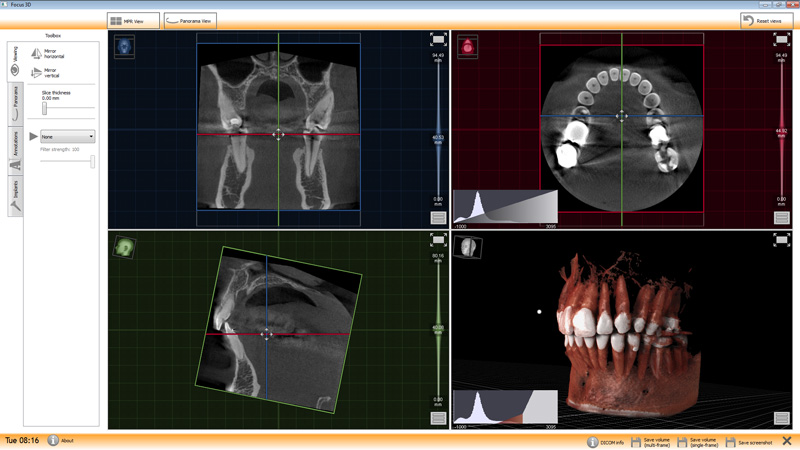800x450 pixels.
Task: Expand axial view options menu button
Action: tap(782, 218)
